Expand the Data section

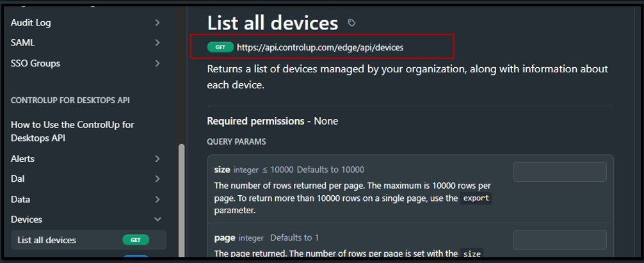click(x=157, y=200)
